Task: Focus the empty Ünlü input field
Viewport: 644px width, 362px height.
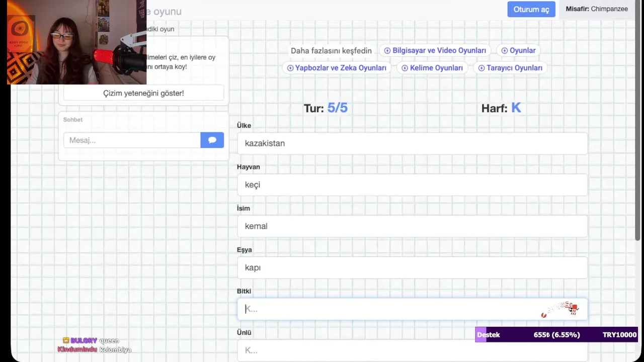Action: click(412, 350)
